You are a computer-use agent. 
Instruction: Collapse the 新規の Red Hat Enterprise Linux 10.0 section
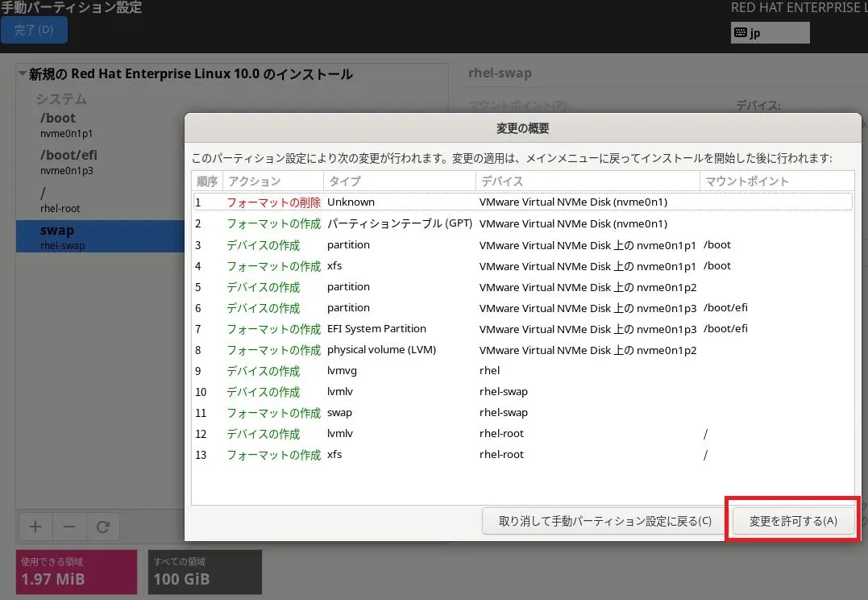[23, 73]
